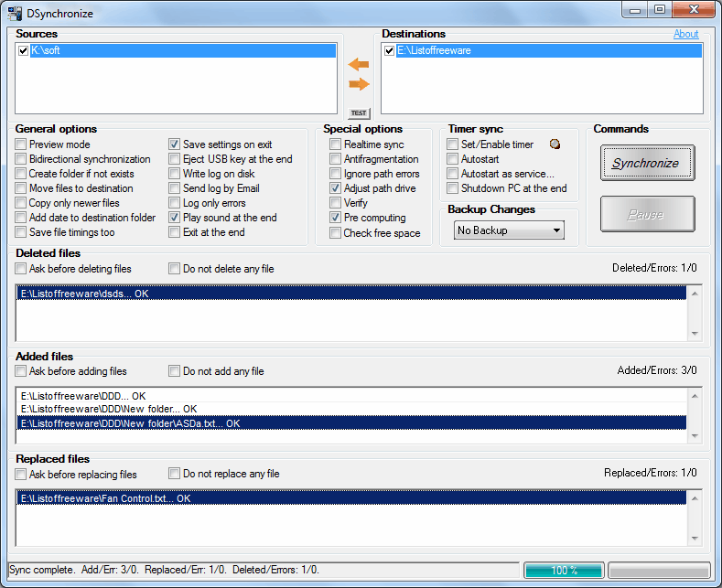Select E:\Listoffreeware destination entry
This screenshot has width=722, height=588.
pyautogui.click(x=549, y=50)
